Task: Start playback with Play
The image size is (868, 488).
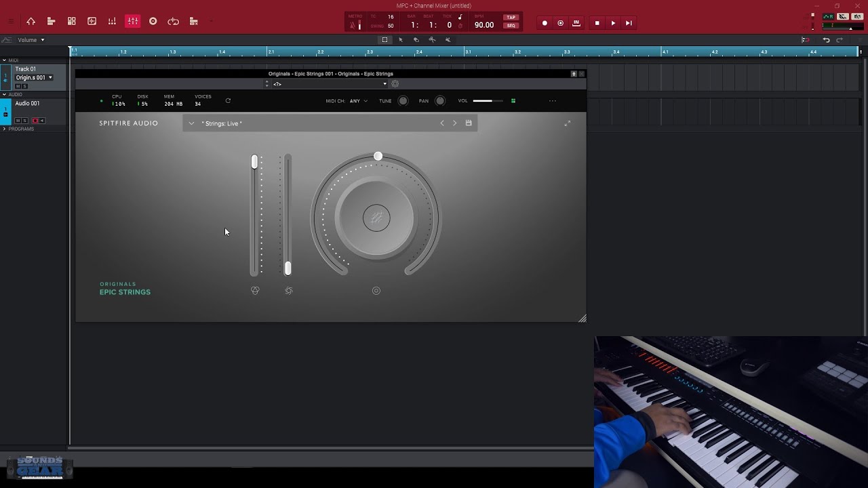Action: [x=613, y=23]
